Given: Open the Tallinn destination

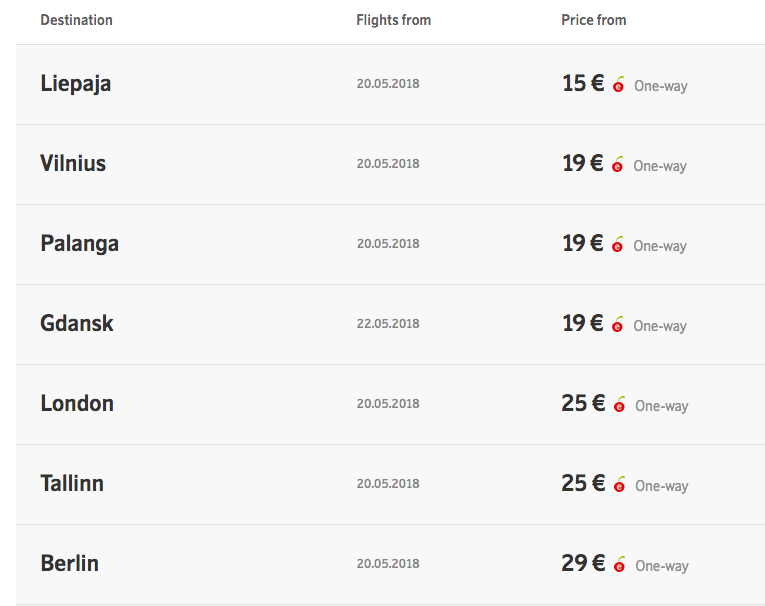Looking at the screenshot, I should coord(72,484).
